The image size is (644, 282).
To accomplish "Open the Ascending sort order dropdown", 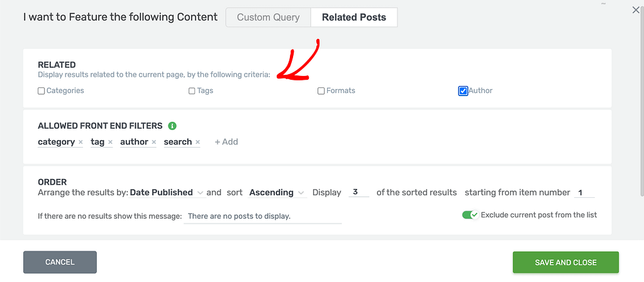I will (x=277, y=193).
